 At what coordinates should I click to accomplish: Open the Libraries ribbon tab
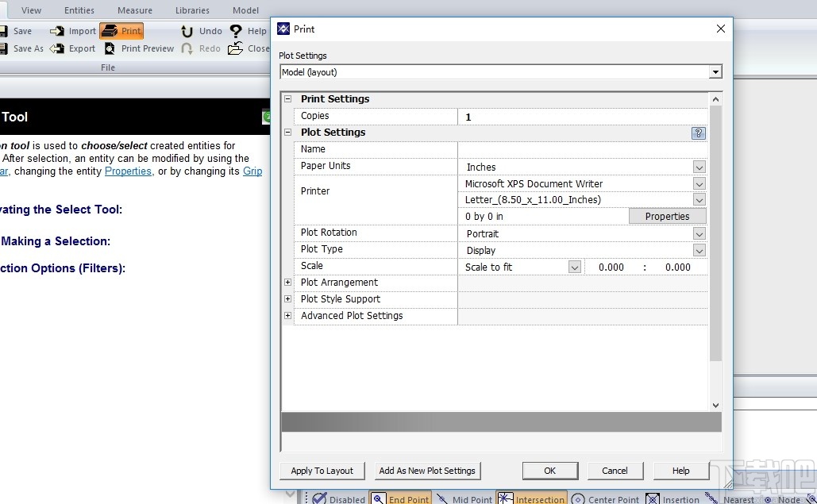point(192,10)
